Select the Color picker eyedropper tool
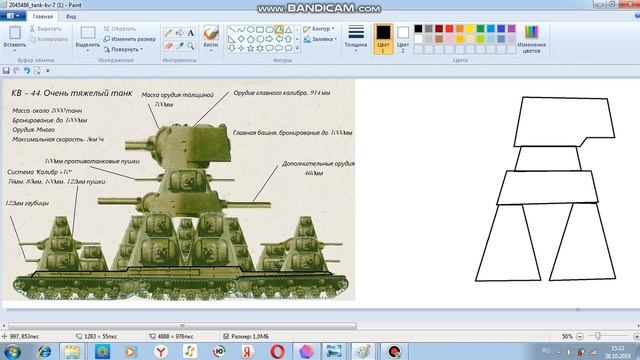 click(x=179, y=46)
